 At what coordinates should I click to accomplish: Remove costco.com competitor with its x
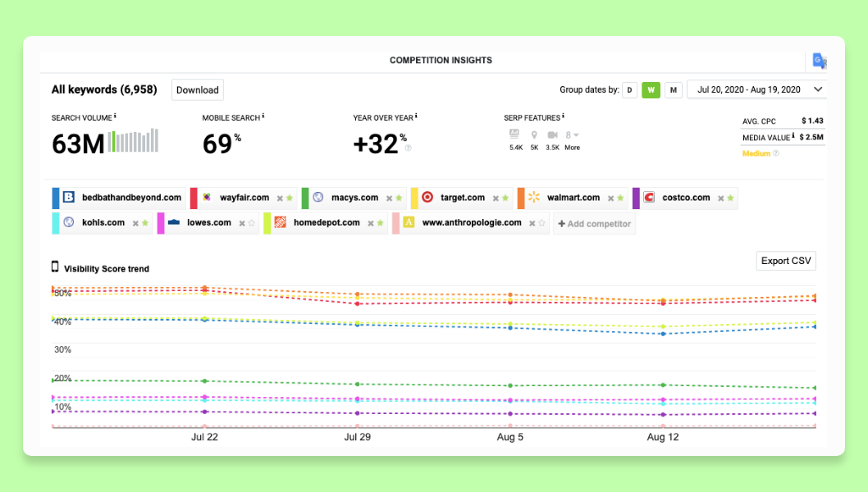(x=721, y=198)
